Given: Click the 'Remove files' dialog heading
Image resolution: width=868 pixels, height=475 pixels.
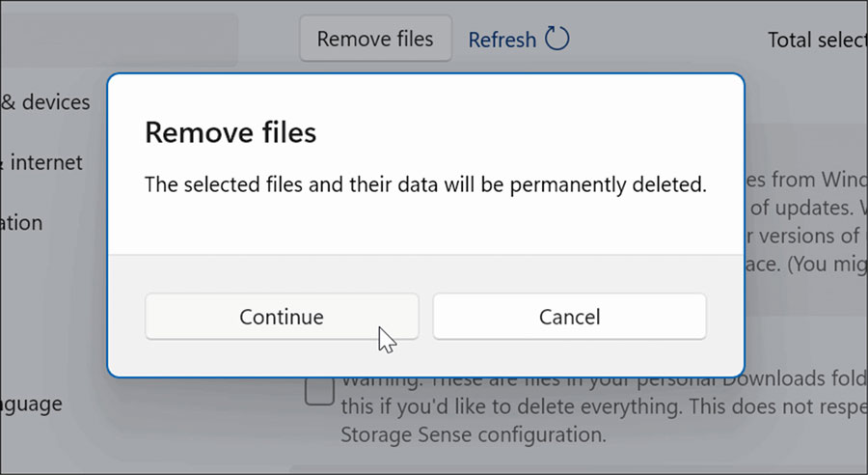Looking at the screenshot, I should point(231,132).
